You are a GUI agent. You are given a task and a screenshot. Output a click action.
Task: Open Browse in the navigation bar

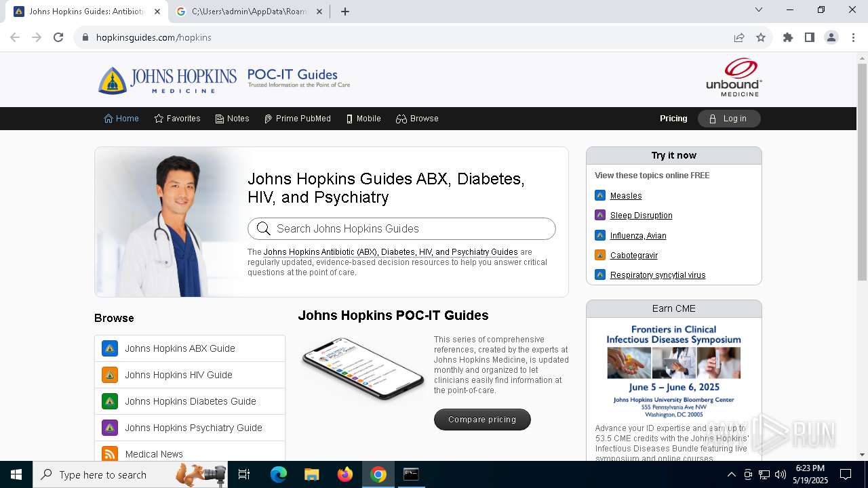point(418,119)
